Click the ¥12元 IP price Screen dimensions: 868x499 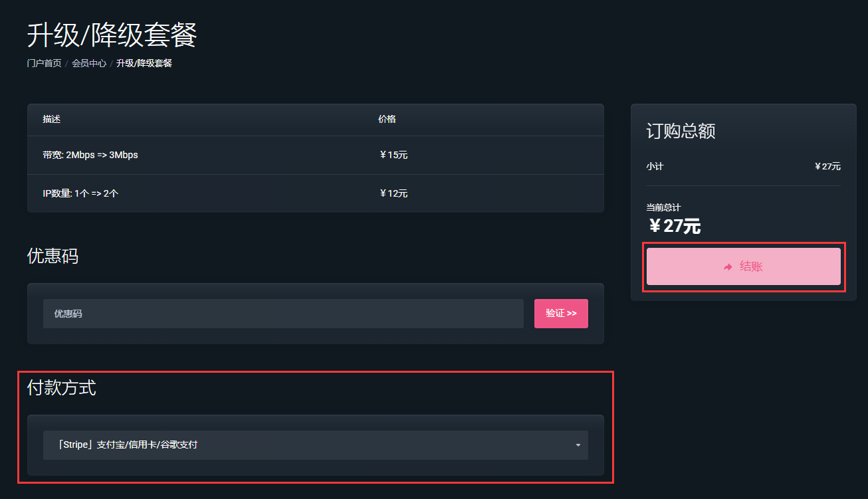tap(393, 193)
